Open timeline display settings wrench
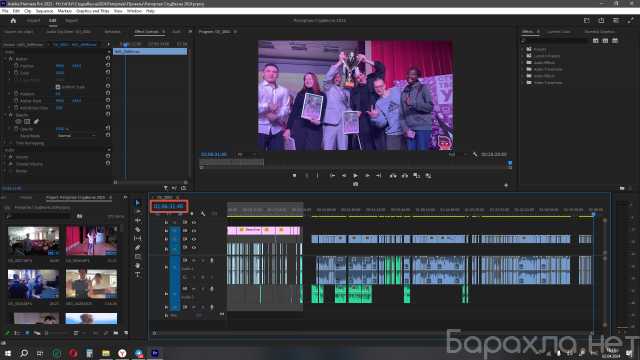This screenshot has width=640, height=360. coord(203,213)
